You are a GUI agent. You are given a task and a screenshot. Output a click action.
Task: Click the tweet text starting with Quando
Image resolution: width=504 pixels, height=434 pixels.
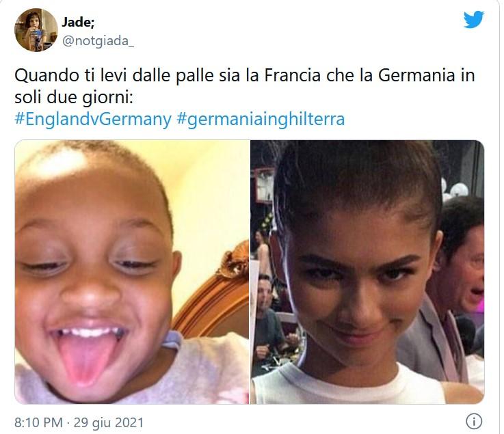click(245, 86)
